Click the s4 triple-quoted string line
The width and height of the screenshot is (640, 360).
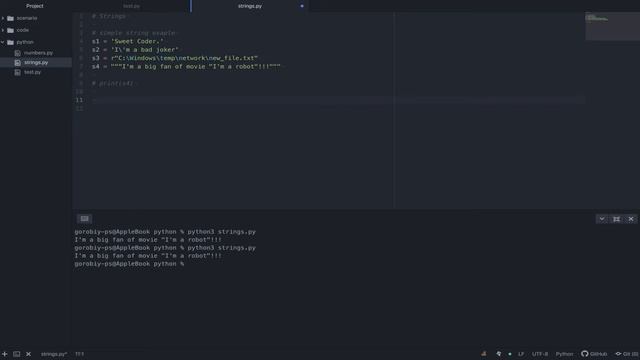[186, 67]
